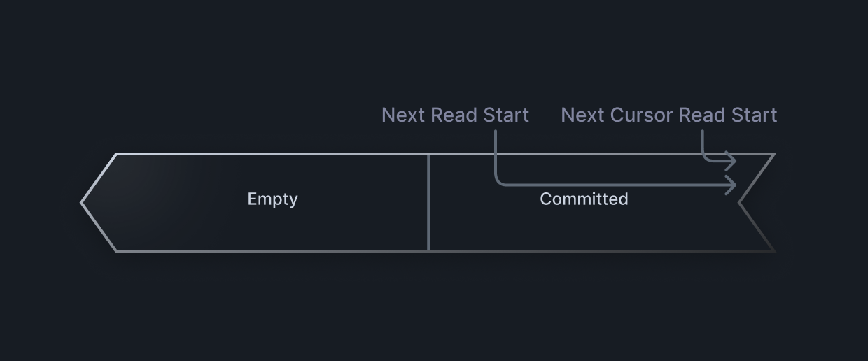This screenshot has height=361, width=868.
Task: Click the top edge of the Empty segment
Action: click(273, 154)
